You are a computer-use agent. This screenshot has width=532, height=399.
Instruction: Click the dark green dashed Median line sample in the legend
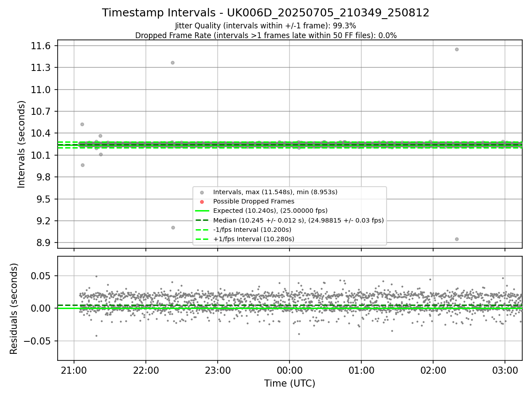[202, 220]
